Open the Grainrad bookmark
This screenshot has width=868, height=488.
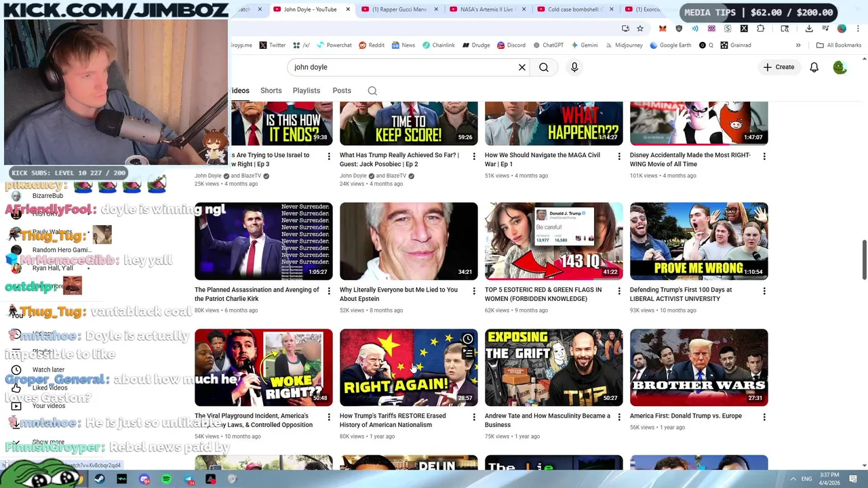(x=736, y=45)
